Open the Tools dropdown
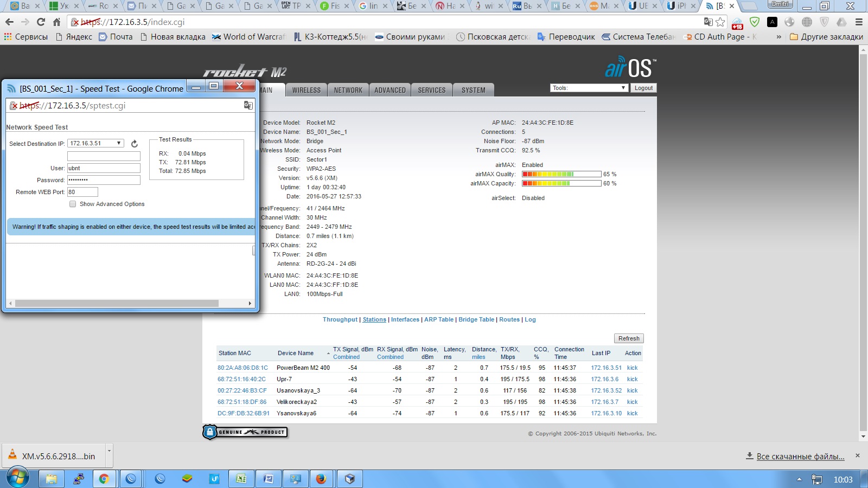868x488 pixels. click(589, 88)
